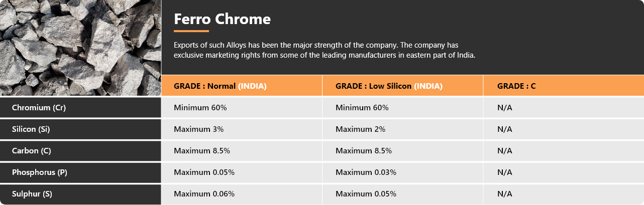This screenshot has height=205, width=644.
Task: Click the Maximum 3% silicon cell
Action: click(242, 129)
